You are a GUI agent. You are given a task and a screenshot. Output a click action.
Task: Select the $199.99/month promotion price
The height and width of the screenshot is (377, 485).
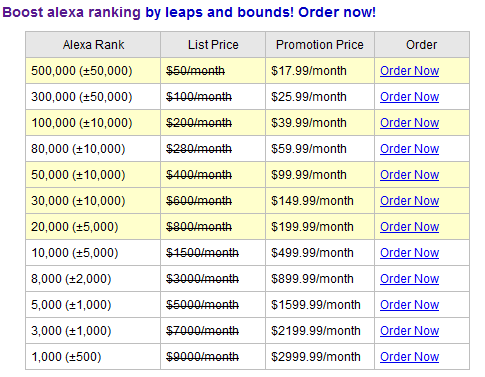point(312,227)
